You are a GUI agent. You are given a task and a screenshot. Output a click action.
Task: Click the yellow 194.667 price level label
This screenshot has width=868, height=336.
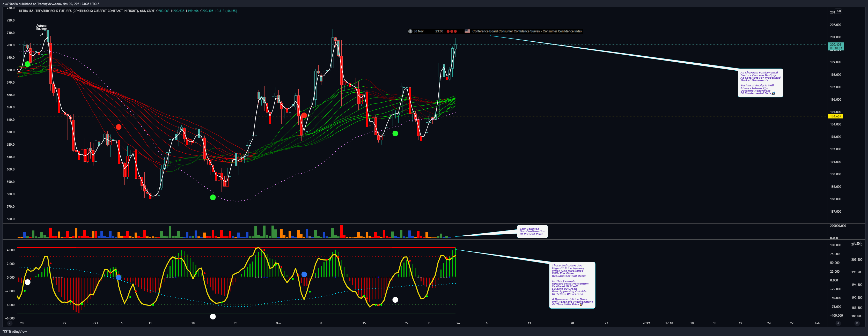point(835,116)
